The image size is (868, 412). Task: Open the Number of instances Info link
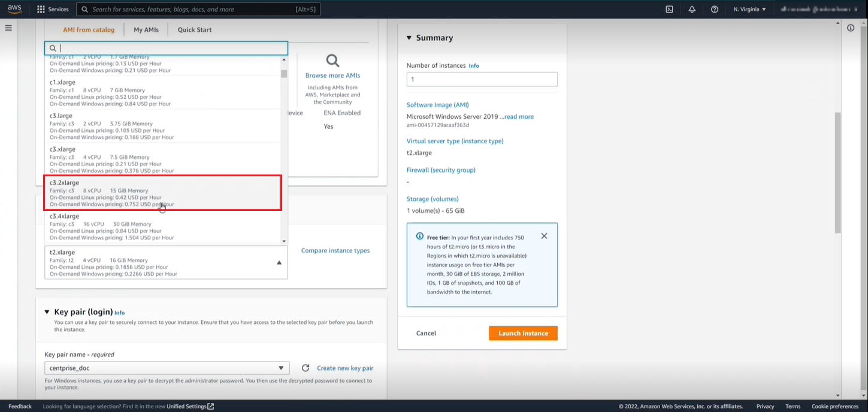[x=474, y=66]
